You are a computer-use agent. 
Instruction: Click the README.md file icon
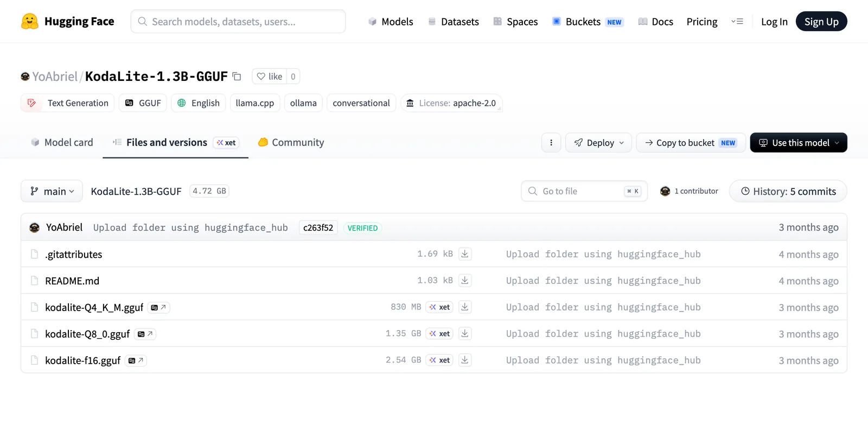tap(35, 281)
